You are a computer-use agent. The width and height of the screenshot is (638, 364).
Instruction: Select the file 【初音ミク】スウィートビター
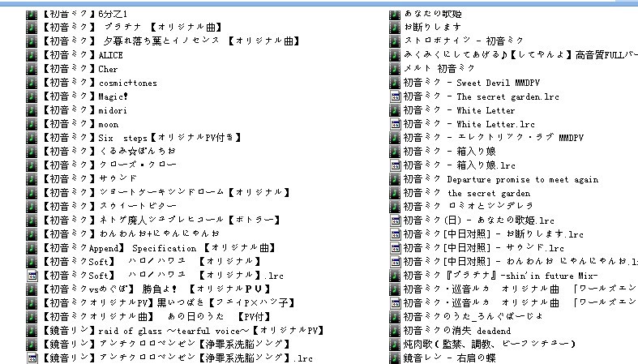coord(110,206)
